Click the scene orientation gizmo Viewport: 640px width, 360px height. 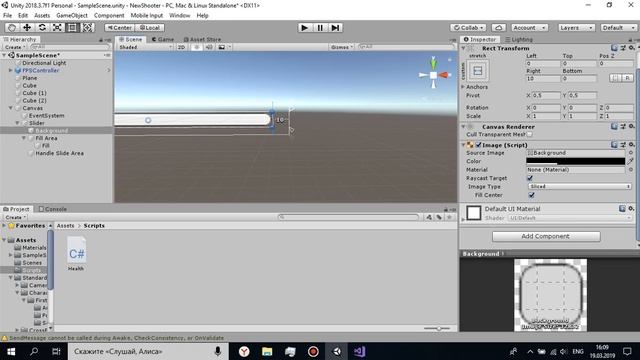pyautogui.click(x=433, y=75)
